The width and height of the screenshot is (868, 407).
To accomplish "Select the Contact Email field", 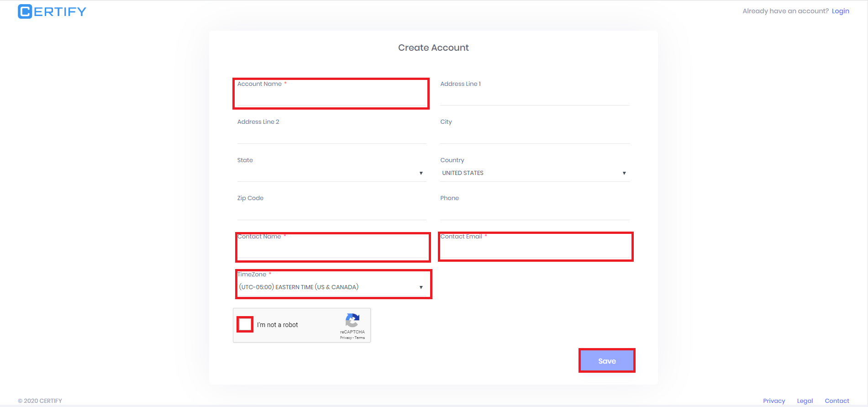I will coord(535,250).
